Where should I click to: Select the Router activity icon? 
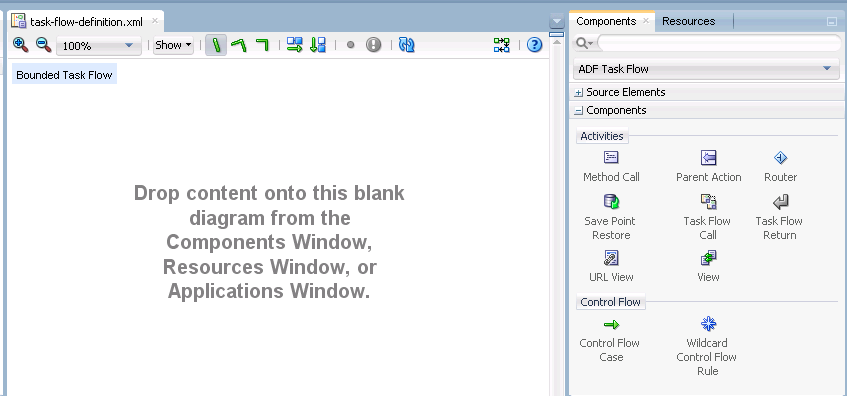pyautogui.click(x=781, y=157)
